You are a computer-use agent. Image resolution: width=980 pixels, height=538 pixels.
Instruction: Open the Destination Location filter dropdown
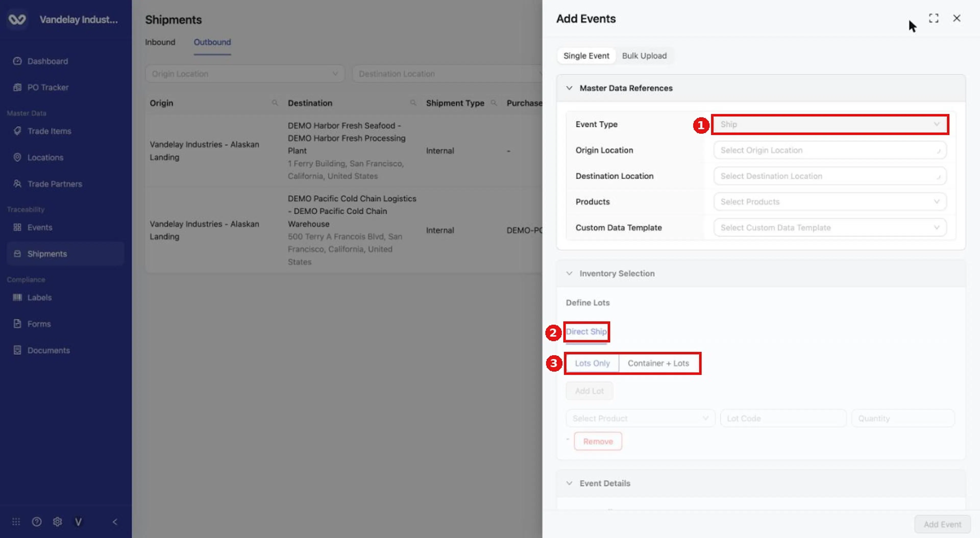click(x=447, y=74)
